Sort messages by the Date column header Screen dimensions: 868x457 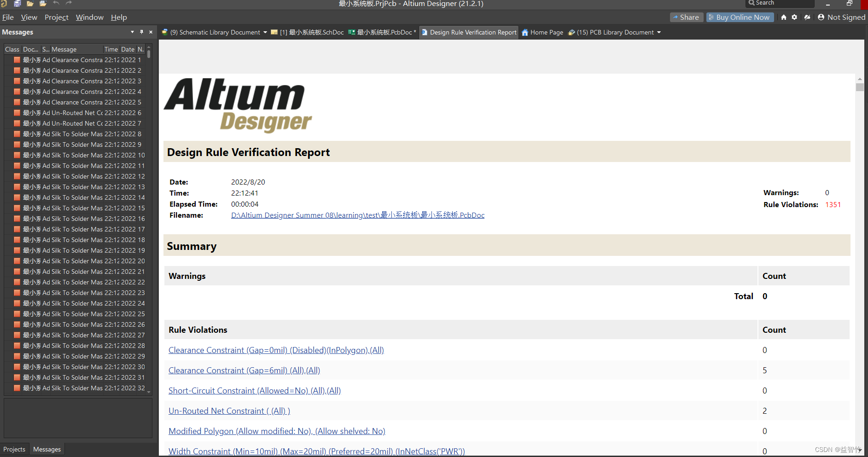tap(128, 49)
